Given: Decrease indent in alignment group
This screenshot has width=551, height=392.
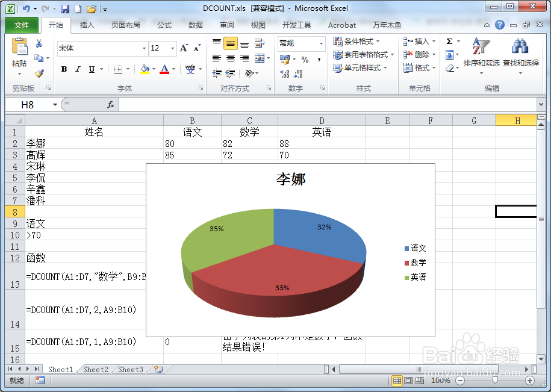Looking at the screenshot, I should point(217,73).
